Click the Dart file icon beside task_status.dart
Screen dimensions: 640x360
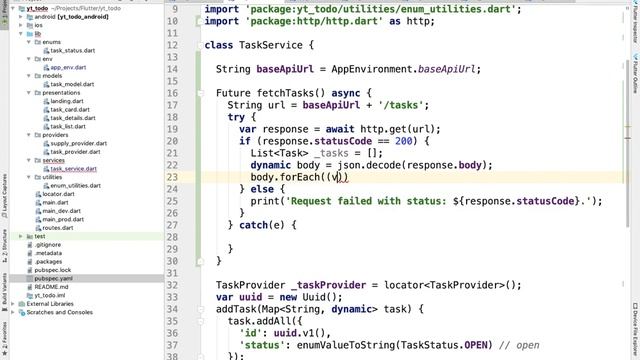coord(46,51)
